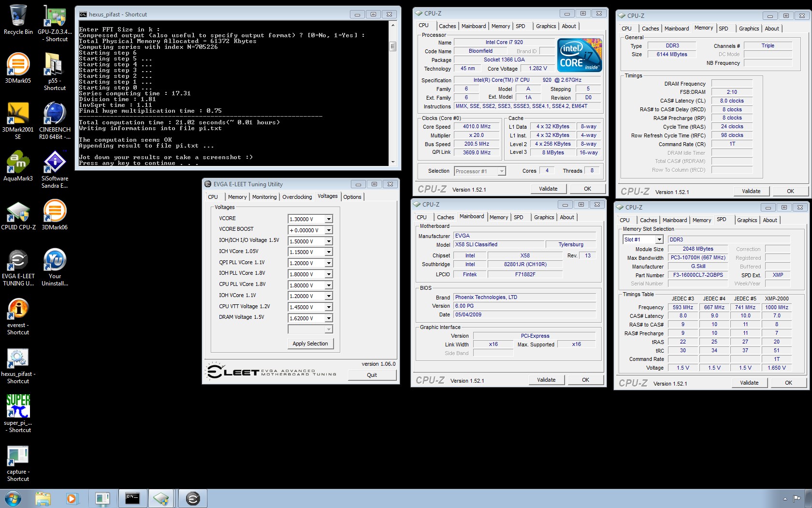Open the everest Shortcut icon

click(x=18, y=316)
